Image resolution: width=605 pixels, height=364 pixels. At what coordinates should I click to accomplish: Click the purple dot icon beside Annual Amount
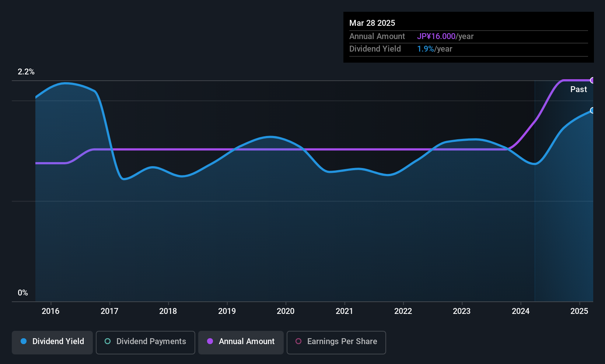(x=210, y=342)
